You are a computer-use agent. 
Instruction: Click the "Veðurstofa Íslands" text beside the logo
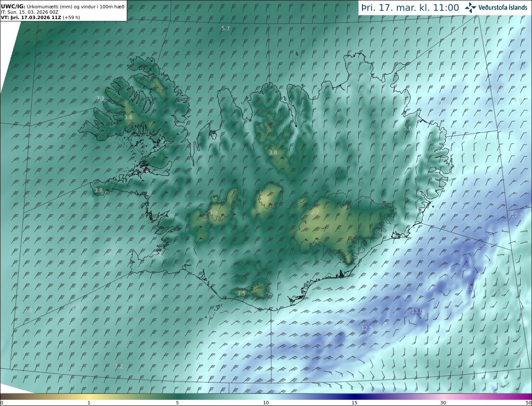coord(502,7)
